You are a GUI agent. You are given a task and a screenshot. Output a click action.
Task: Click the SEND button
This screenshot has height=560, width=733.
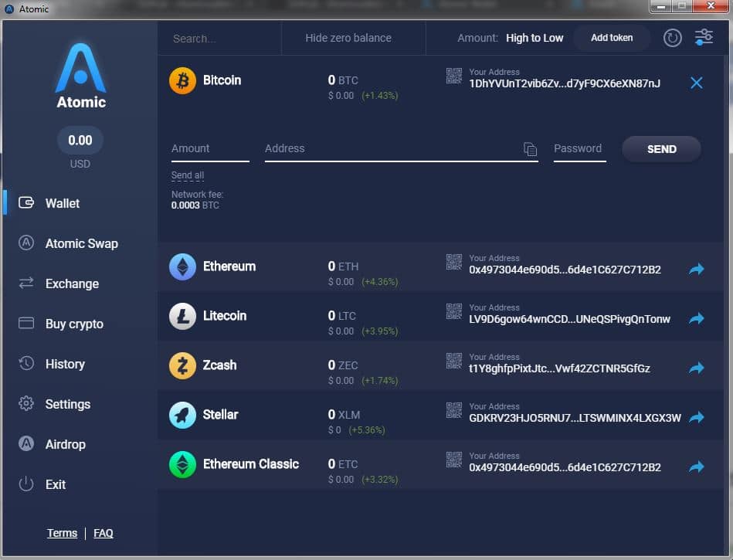(661, 149)
